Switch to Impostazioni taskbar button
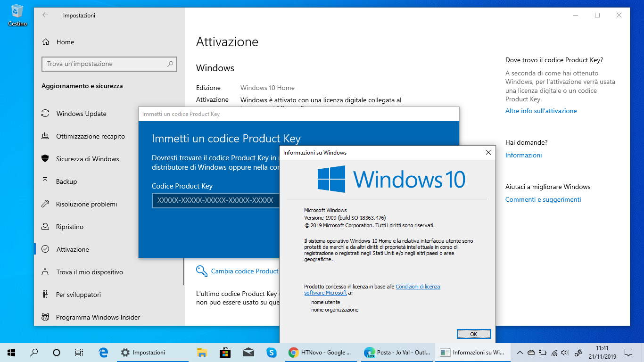The image size is (644, 362). click(x=152, y=352)
